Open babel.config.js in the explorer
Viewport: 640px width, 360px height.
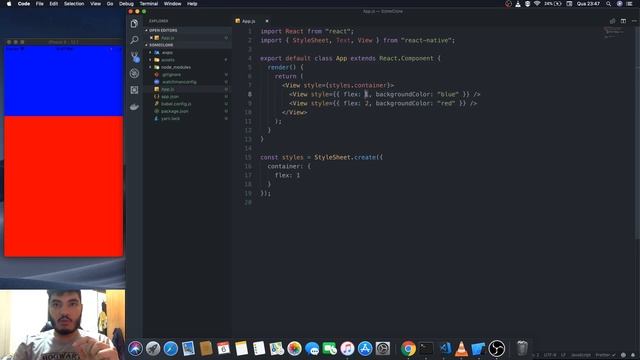point(176,104)
